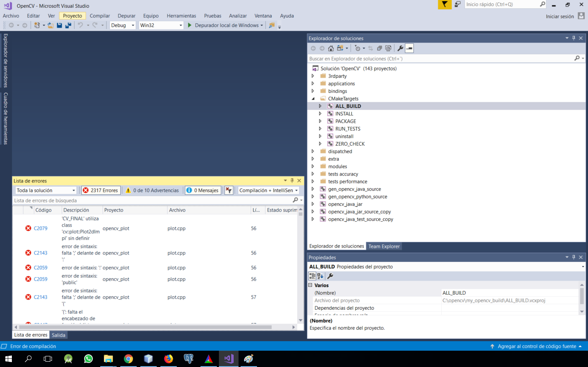Toggle the 2317 Errores filter
Image resolution: width=588 pixels, height=367 pixels.
[x=101, y=190]
